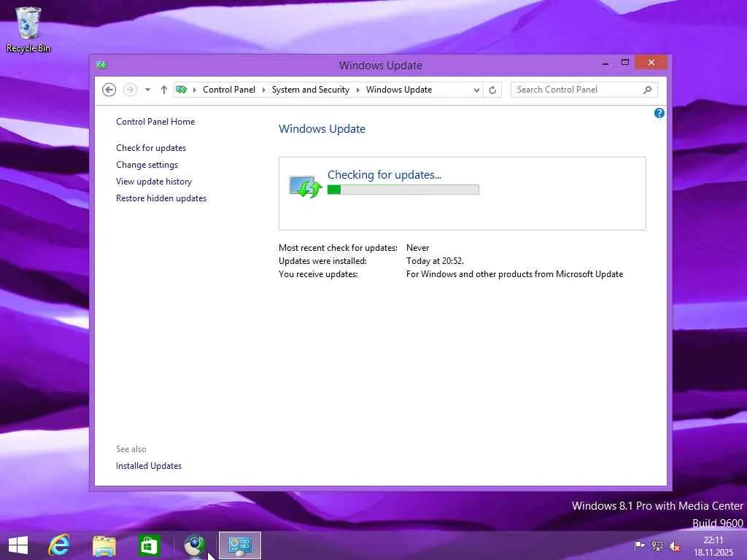Maximize the Windows Update window
Viewport: 747px width, 560px height.
coord(625,63)
